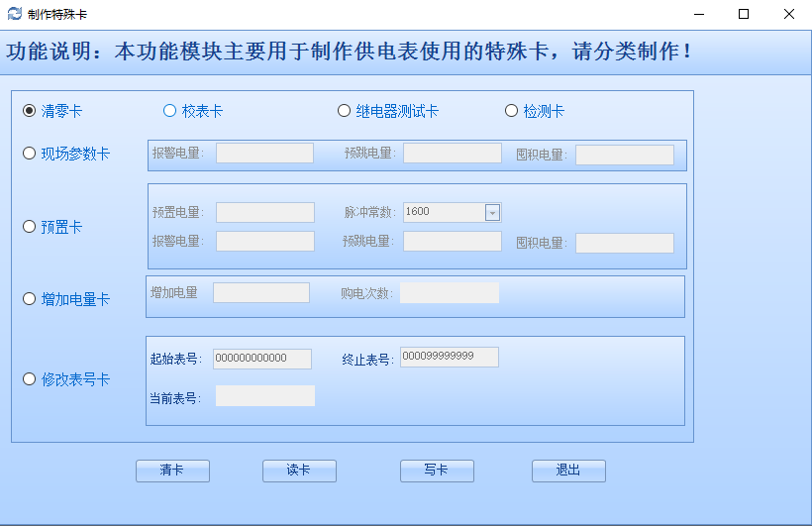Select the 修改表号卡 radio button
The image size is (812, 526).
click(30, 379)
